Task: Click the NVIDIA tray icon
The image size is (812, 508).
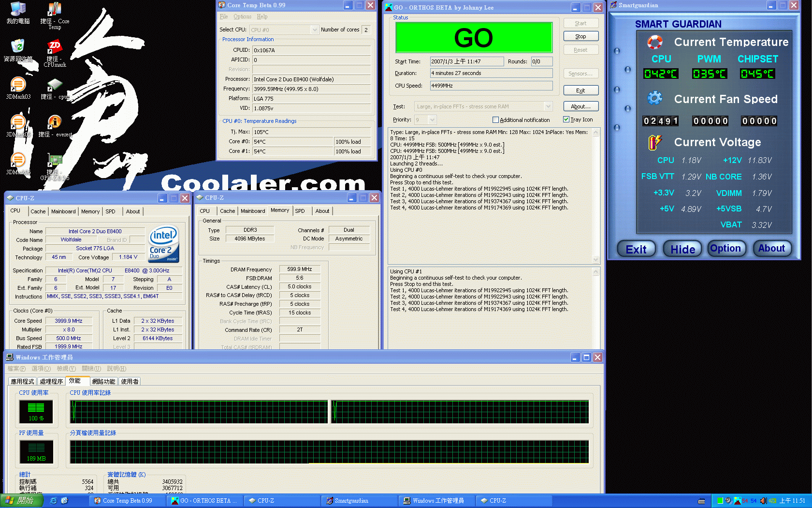Action: coord(772,501)
